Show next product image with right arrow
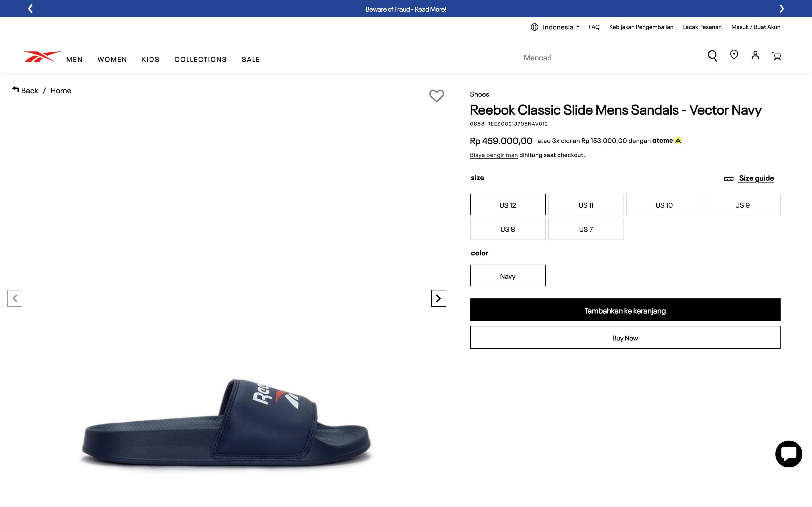 [x=438, y=298]
